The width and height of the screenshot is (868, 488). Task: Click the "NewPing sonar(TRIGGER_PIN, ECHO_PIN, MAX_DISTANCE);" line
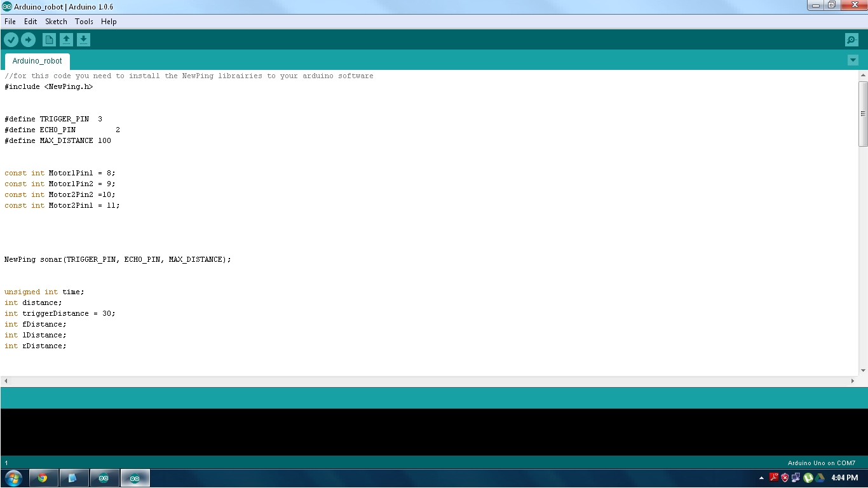tap(118, 259)
